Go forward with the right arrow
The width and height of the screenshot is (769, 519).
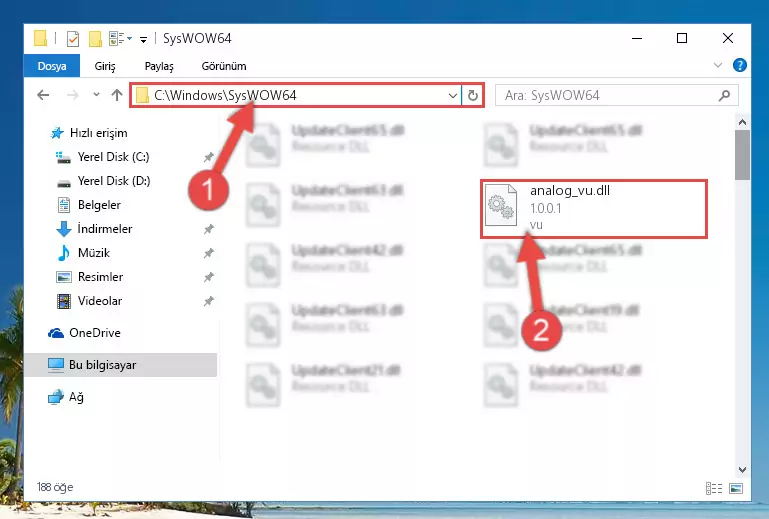[x=73, y=95]
